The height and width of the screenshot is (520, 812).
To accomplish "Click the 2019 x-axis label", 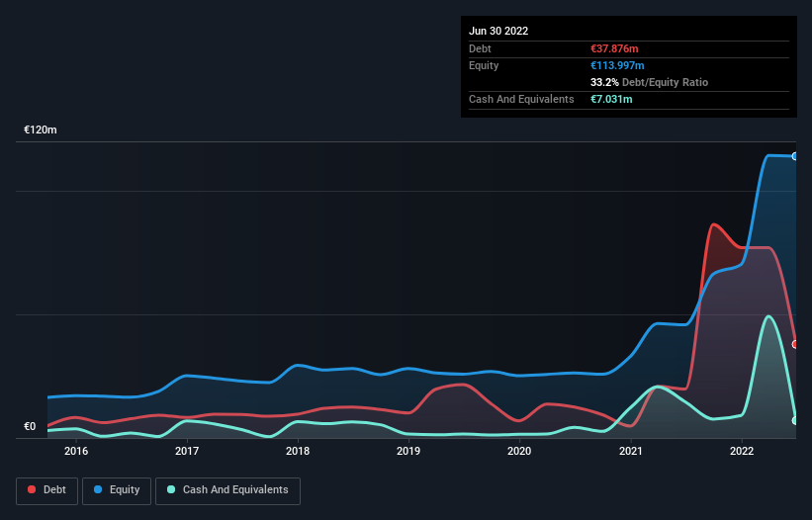I will (x=408, y=451).
